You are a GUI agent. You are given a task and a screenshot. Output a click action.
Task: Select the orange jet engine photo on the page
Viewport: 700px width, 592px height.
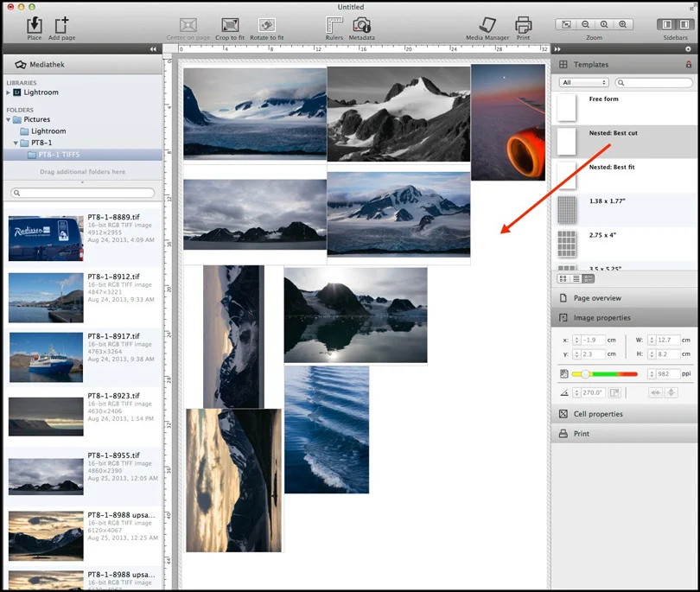click(x=508, y=122)
